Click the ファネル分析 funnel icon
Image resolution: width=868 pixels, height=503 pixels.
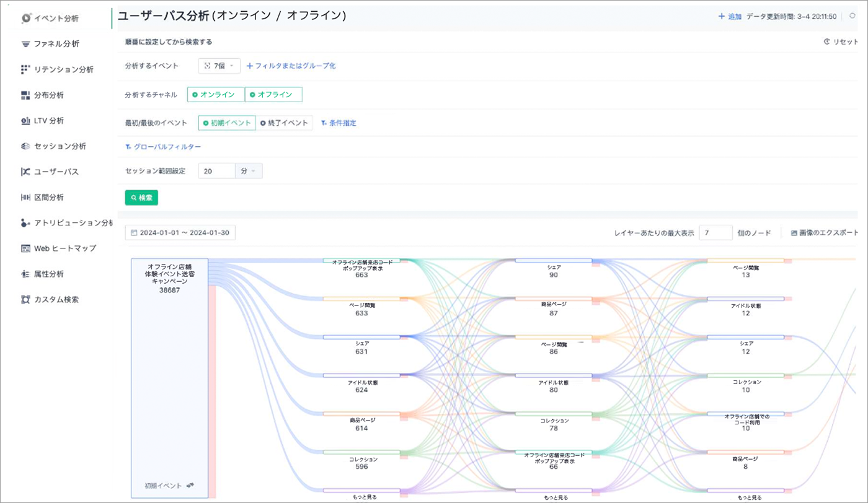tap(25, 44)
